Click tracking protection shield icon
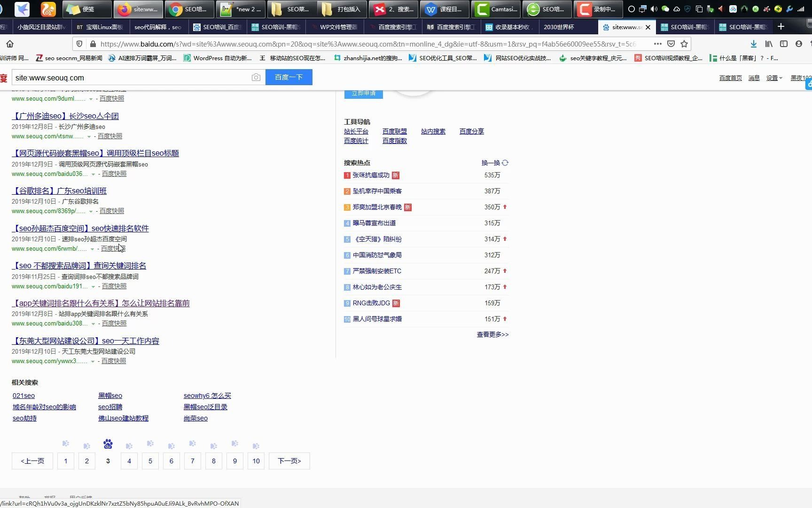Image resolution: width=812 pixels, height=508 pixels. tap(79, 44)
